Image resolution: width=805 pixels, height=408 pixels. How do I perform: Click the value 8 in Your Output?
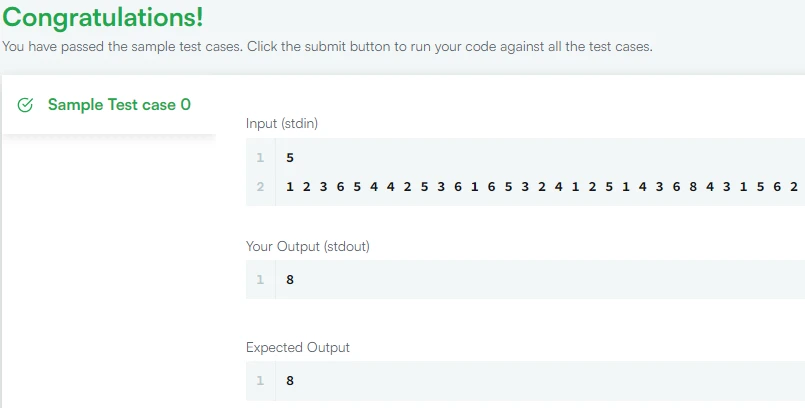(x=290, y=280)
